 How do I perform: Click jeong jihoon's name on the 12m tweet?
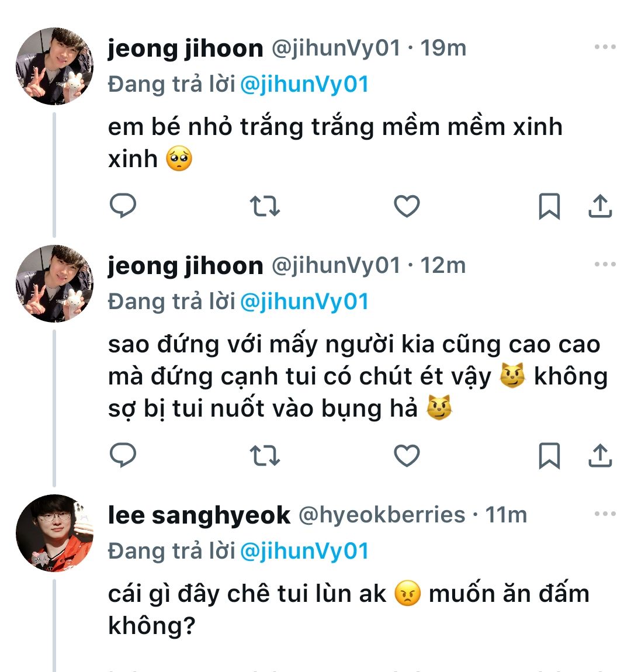pyautogui.click(x=185, y=265)
